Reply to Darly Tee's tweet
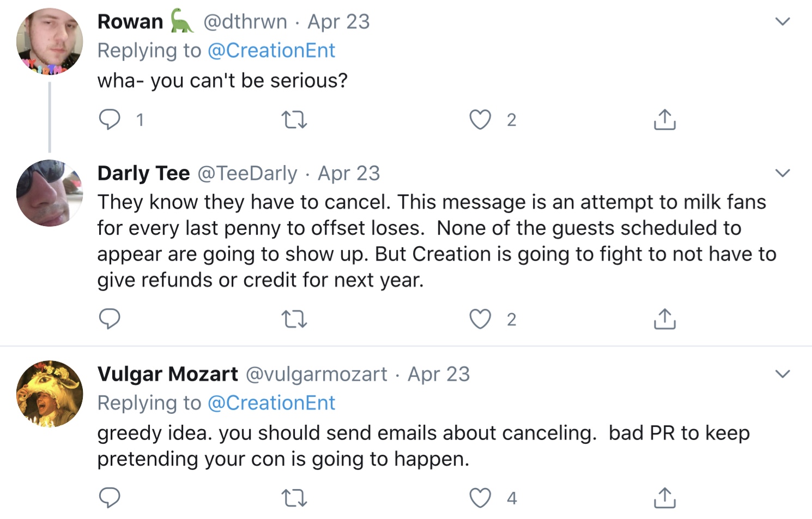This screenshot has width=812, height=519. [110, 319]
